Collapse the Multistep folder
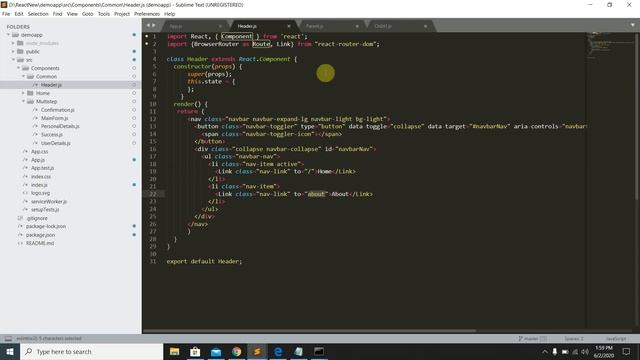640x360 pixels. 23,101
